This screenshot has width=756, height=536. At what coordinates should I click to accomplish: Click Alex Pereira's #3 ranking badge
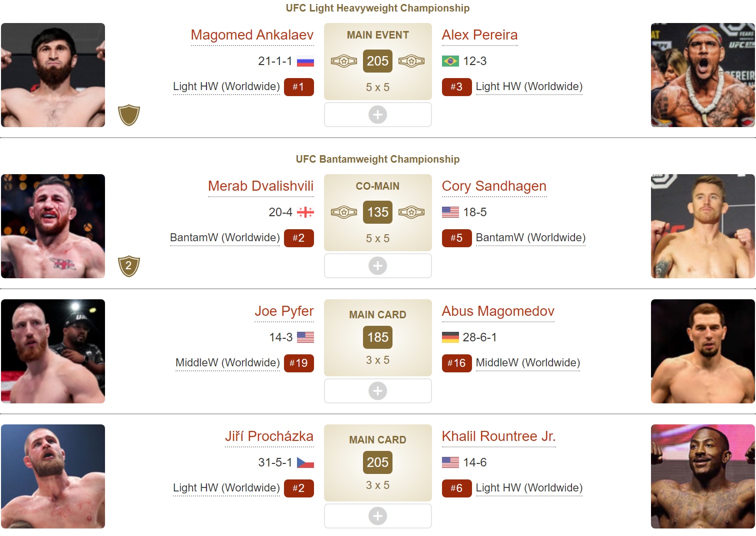pos(456,87)
